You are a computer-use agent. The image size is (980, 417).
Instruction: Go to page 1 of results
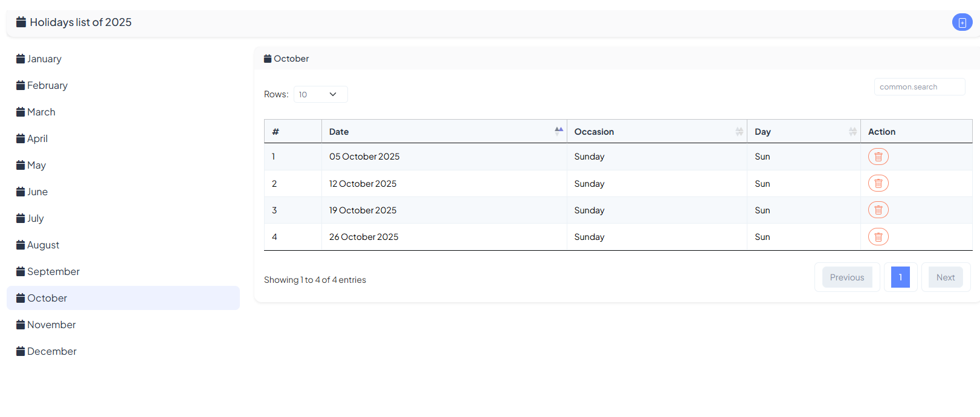pyautogui.click(x=900, y=277)
